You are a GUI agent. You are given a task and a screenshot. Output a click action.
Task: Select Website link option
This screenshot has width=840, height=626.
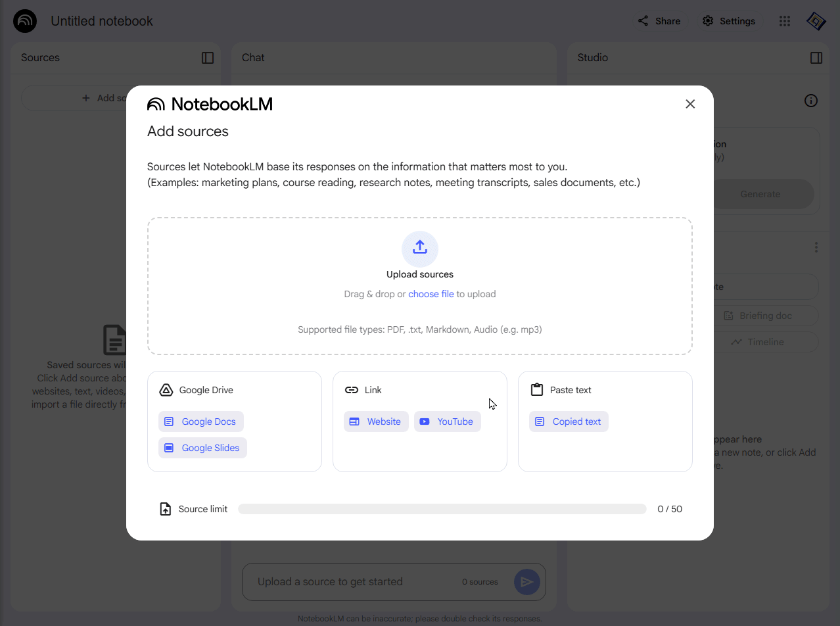tap(376, 421)
